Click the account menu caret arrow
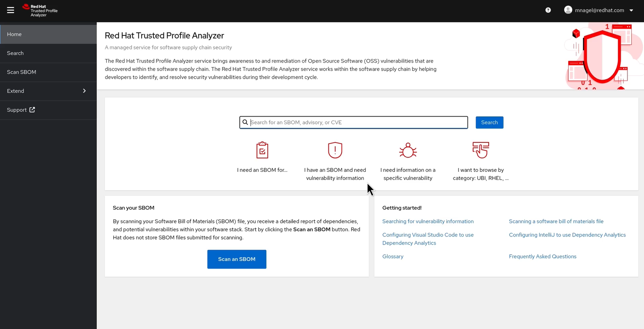 tap(631, 10)
